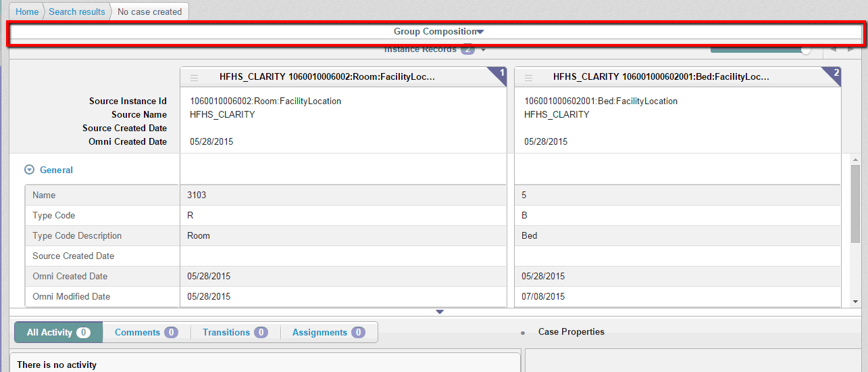Click the scroll-down arrow of the records scrollbar
This screenshot has width=868, height=372.
tap(855, 302)
